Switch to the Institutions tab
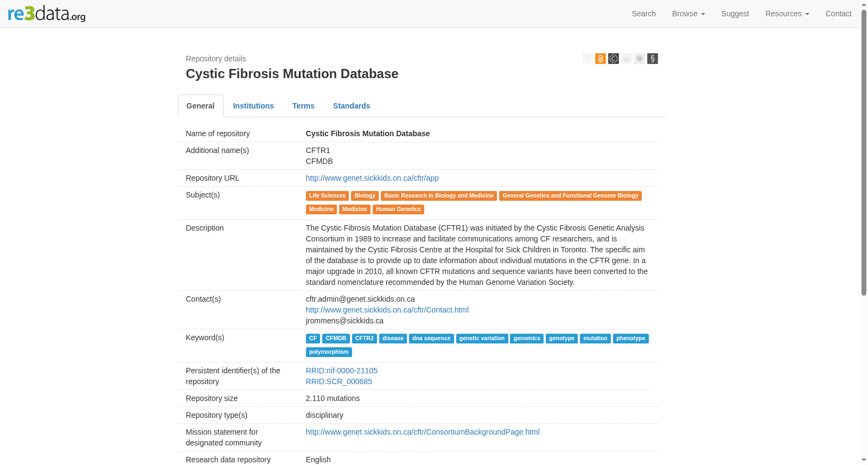 pos(253,106)
